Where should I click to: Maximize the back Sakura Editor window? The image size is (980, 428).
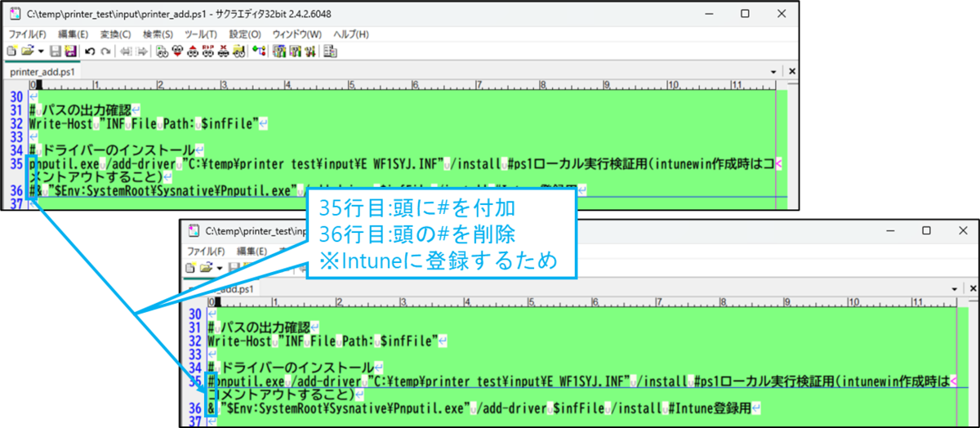pos(745,14)
